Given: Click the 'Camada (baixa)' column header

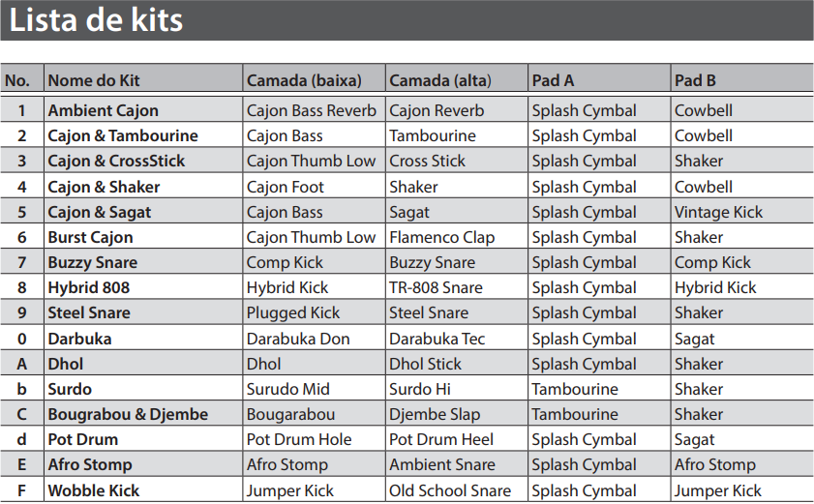Looking at the screenshot, I should (x=304, y=80).
